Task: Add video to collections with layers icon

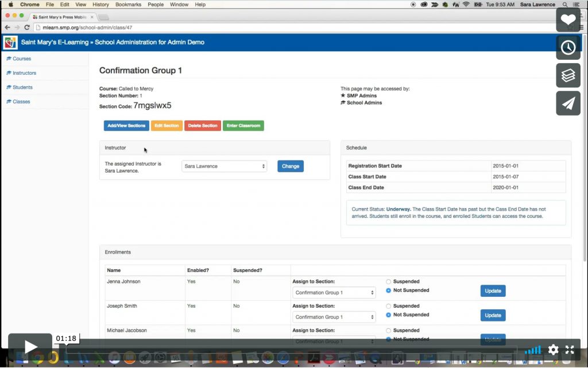Action: [x=568, y=75]
